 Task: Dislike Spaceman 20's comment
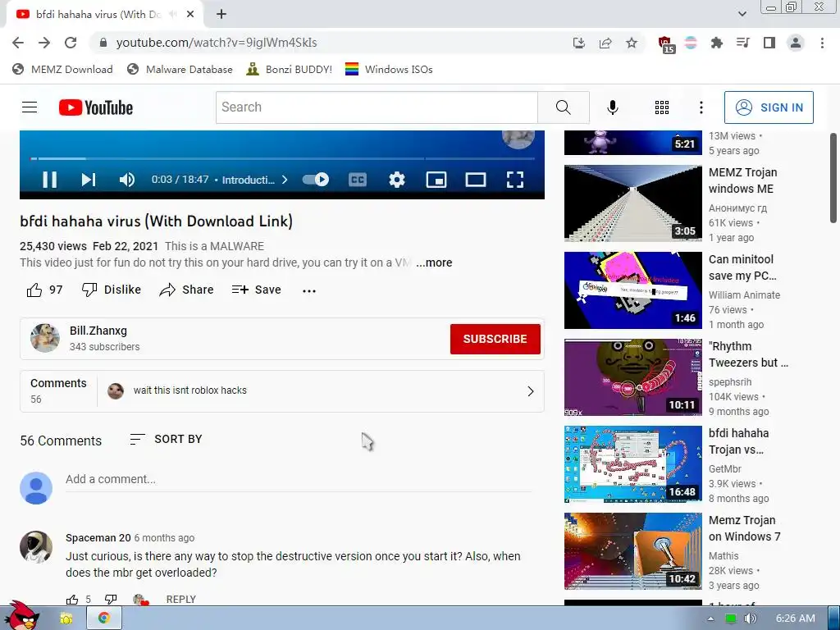click(x=111, y=600)
